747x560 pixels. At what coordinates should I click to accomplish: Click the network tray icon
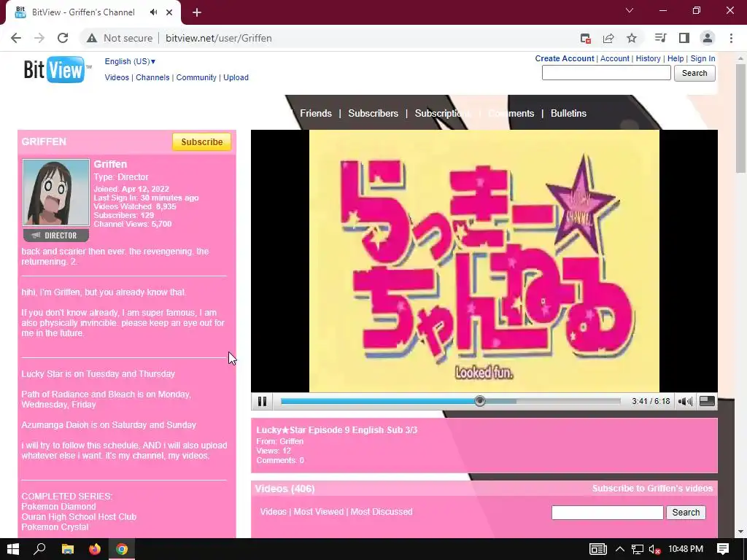click(x=638, y=549)
